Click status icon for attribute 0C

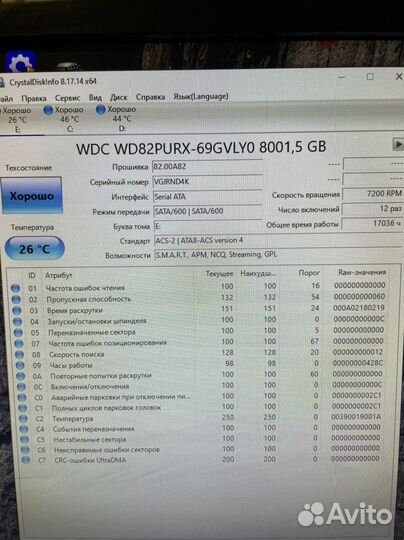21,387
